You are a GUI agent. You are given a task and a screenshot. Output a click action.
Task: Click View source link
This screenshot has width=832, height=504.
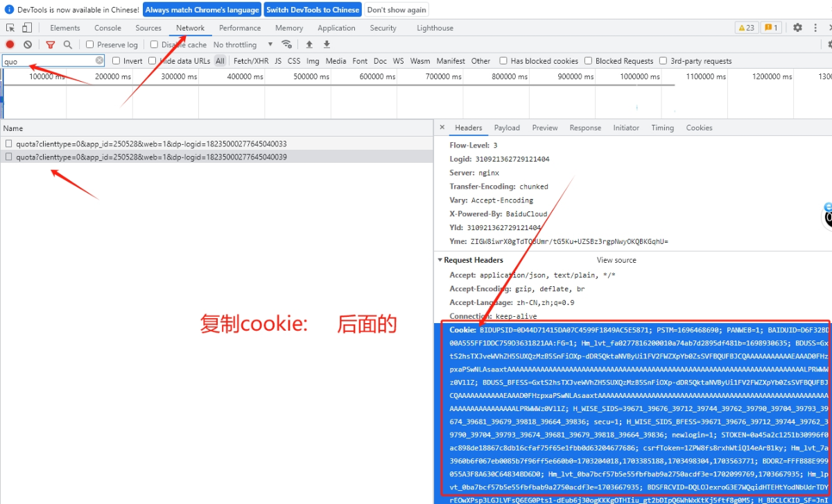coord(616,260)
